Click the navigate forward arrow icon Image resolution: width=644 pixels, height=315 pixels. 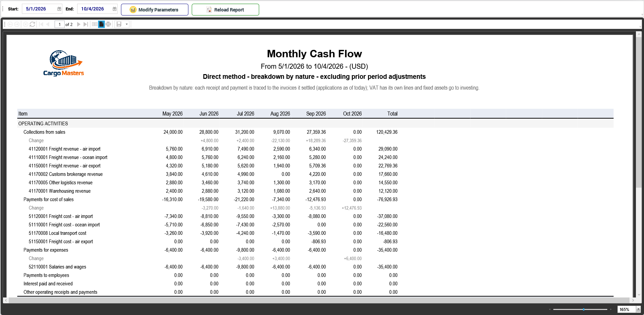click(17, 24)
